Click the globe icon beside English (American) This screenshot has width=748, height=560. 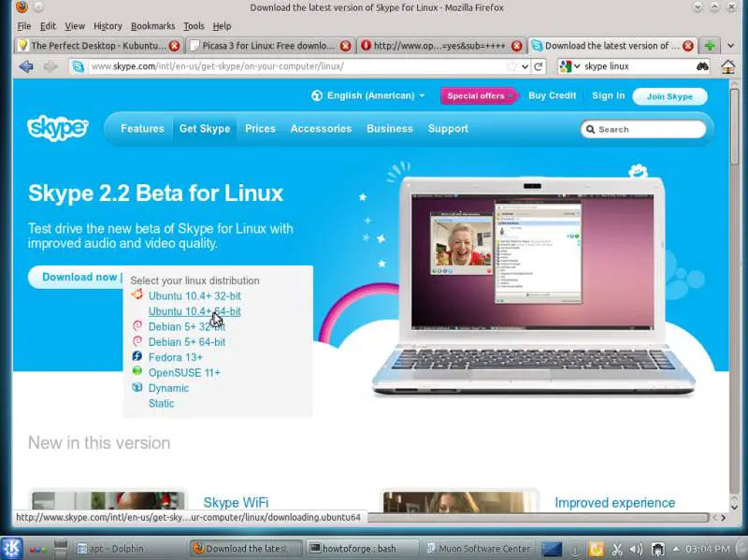point(317,96)
